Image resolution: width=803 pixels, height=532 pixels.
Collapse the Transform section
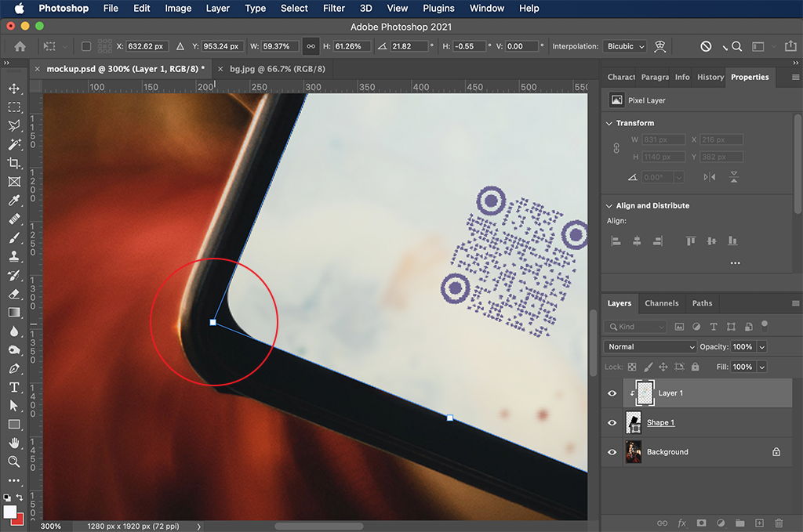click(x=609, y=123)
